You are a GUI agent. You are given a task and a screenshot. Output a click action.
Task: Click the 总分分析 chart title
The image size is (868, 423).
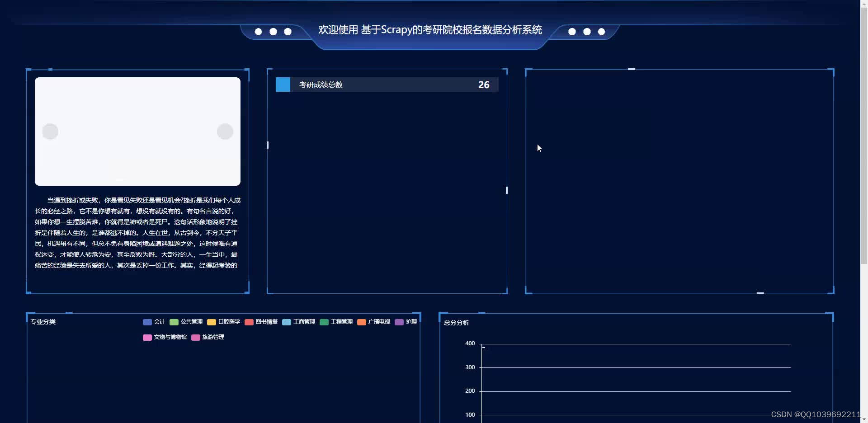456,323
